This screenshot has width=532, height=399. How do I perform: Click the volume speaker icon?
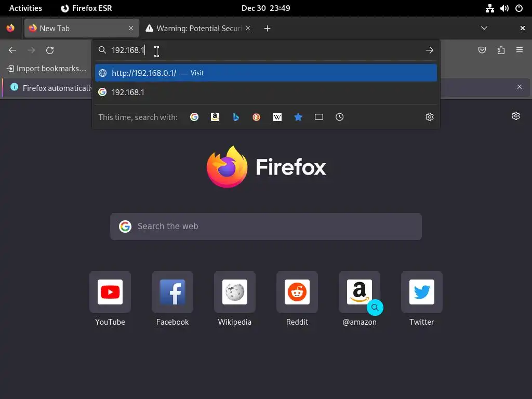[x=504, y=8]
